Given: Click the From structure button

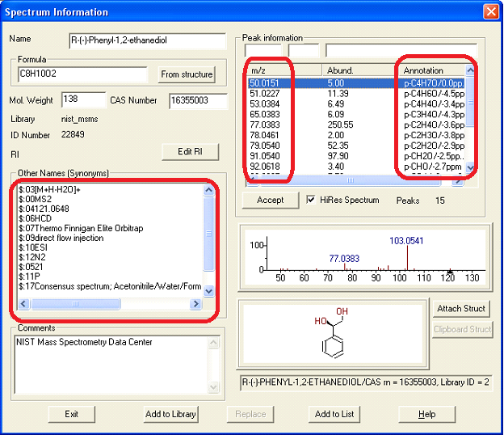Looking at the screenshot, I should 187,74.
